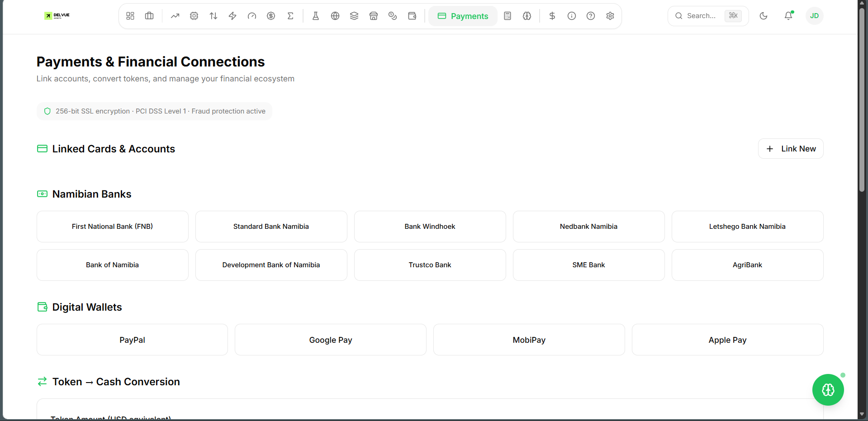868x421 pixels.
Task: Select Bank of Namibia
Action: [113, 265]
